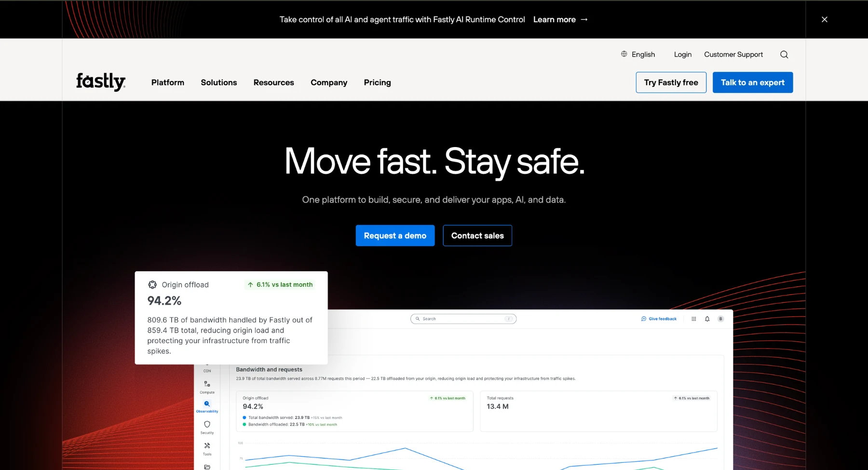Click Bandwidth offloaded legend entry
Viewport: 868px width, 470px height.
290,425
